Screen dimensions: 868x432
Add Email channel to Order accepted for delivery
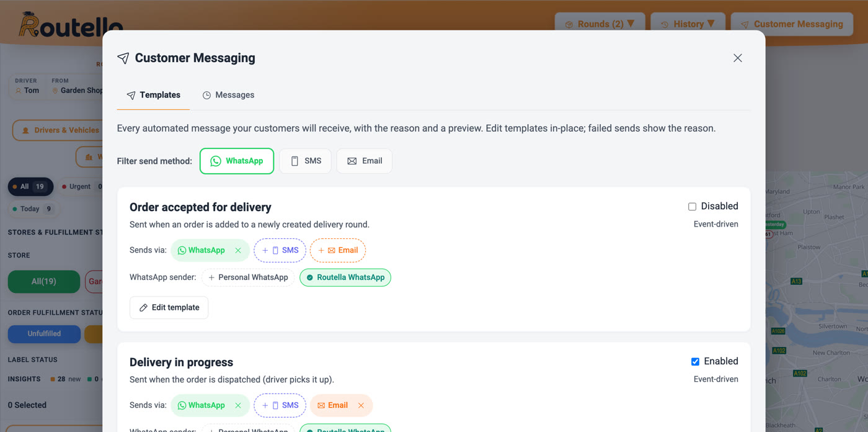(338, 250)
